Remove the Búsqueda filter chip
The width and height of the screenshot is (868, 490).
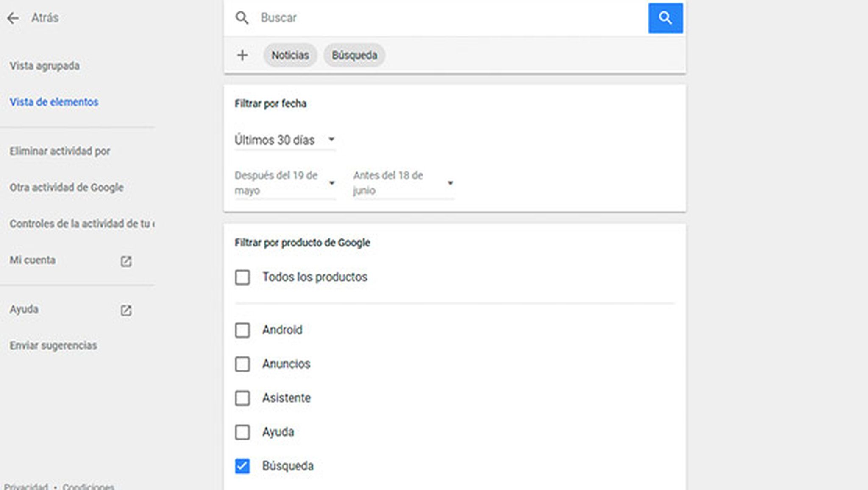tap(354, 55)
